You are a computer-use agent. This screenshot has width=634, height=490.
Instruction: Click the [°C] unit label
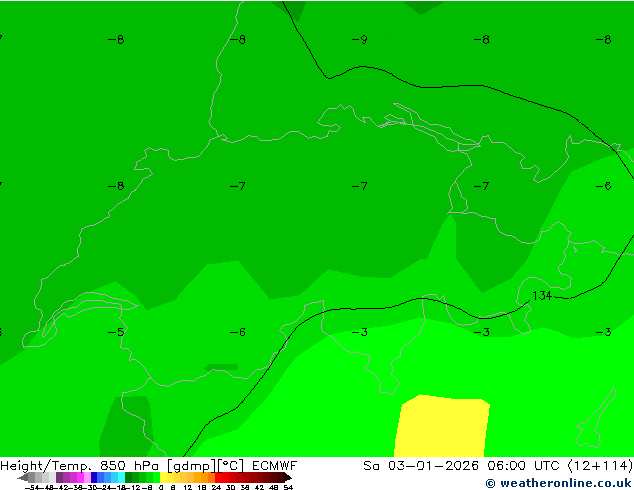click(230, 466)
